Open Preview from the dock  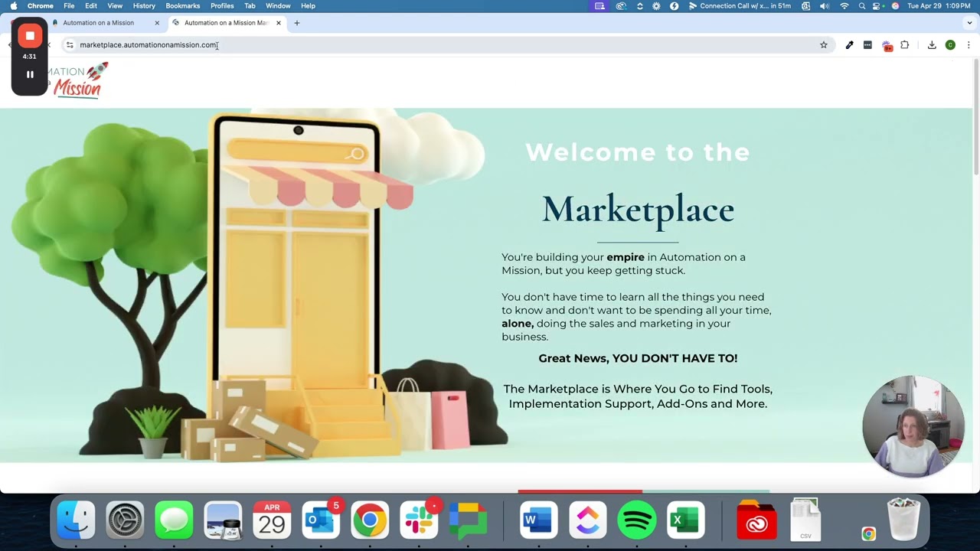coord(223,520)
